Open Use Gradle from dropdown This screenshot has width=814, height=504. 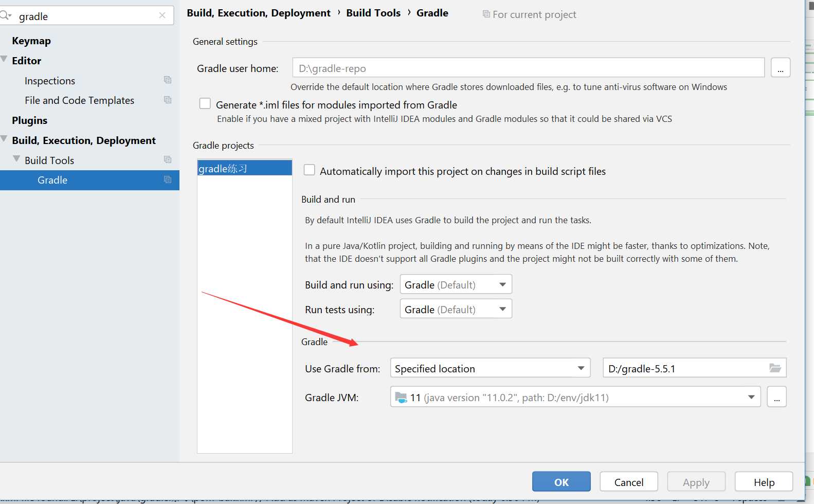(490, 368)
